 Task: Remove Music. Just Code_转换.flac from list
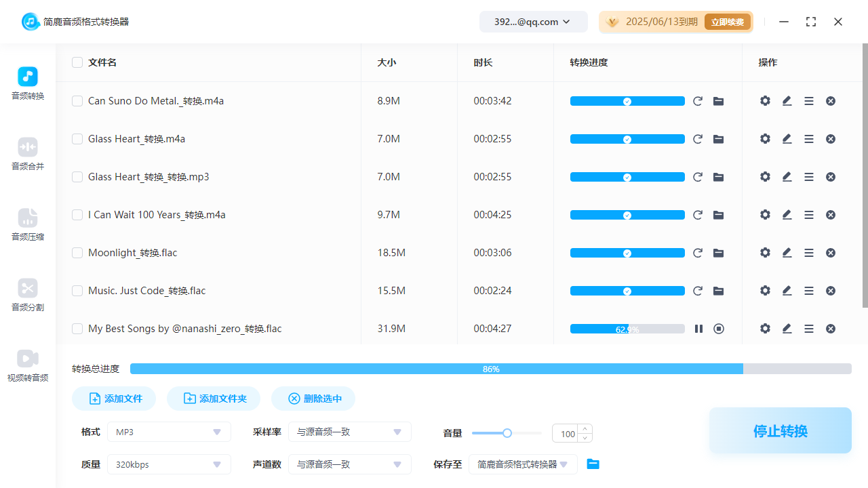point(831,291)
